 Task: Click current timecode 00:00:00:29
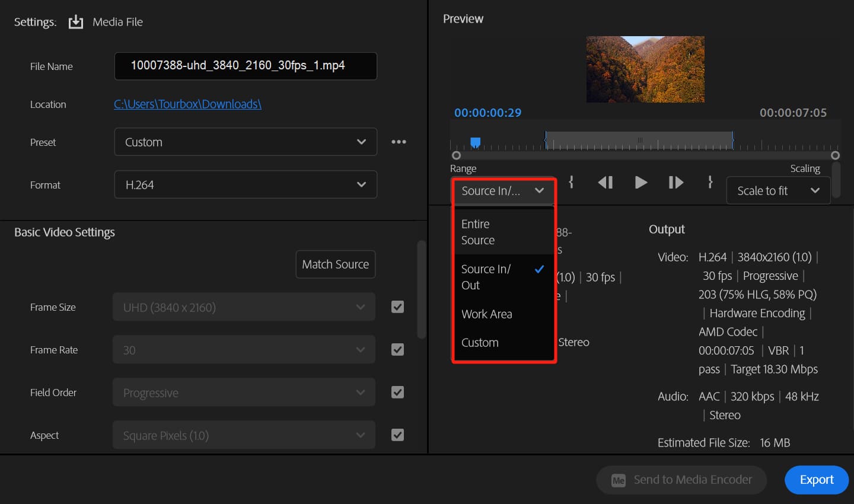click(x=487, y=113)
